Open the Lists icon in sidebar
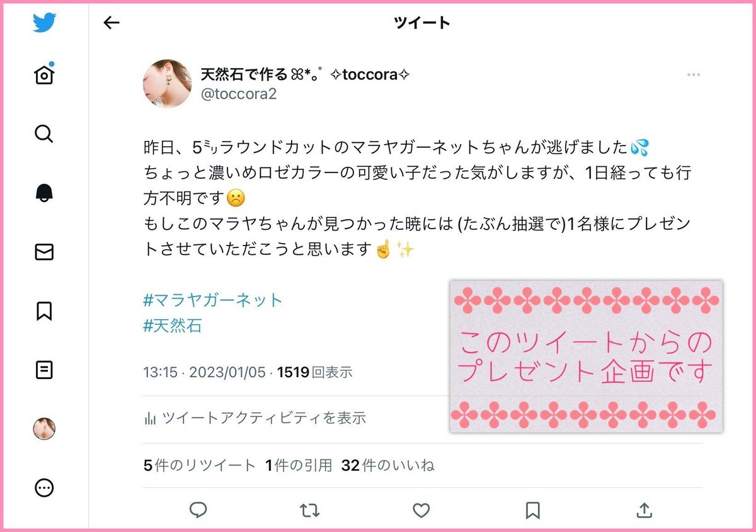Screen dimensions: 756x532 44,370
